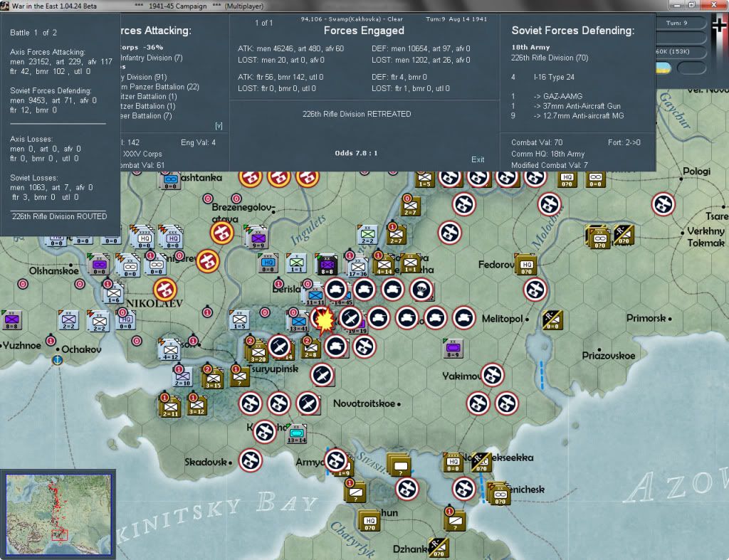Click Exit to close combat report
The image size is (729, 560).
(x=478, y=159)
